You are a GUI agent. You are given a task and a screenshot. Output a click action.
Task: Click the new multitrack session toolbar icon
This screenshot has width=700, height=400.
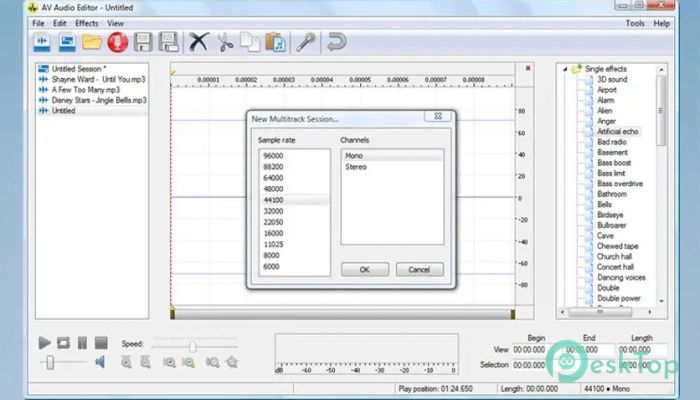tap(67, 42)
